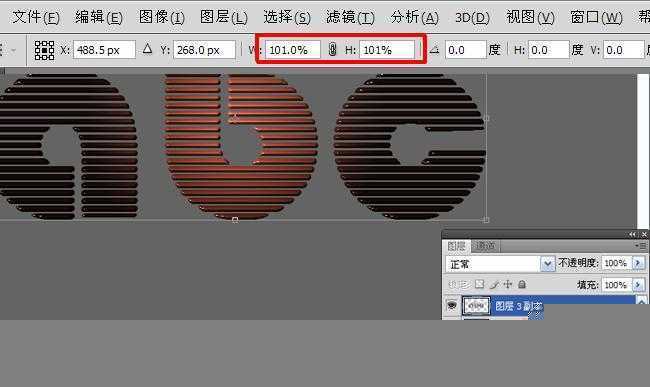Open the 文件(F) menu
This screenshot has height=387, width=650.
36,17
